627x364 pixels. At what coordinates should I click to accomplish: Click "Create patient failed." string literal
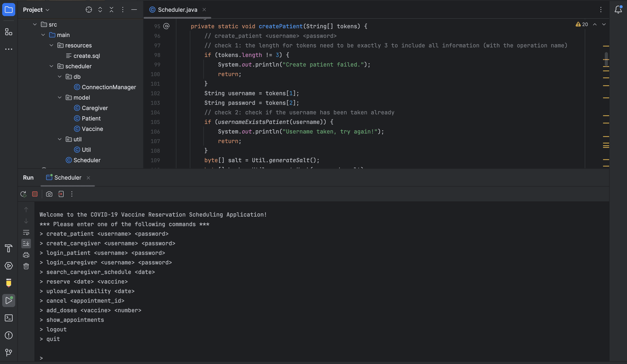(323, 65)
